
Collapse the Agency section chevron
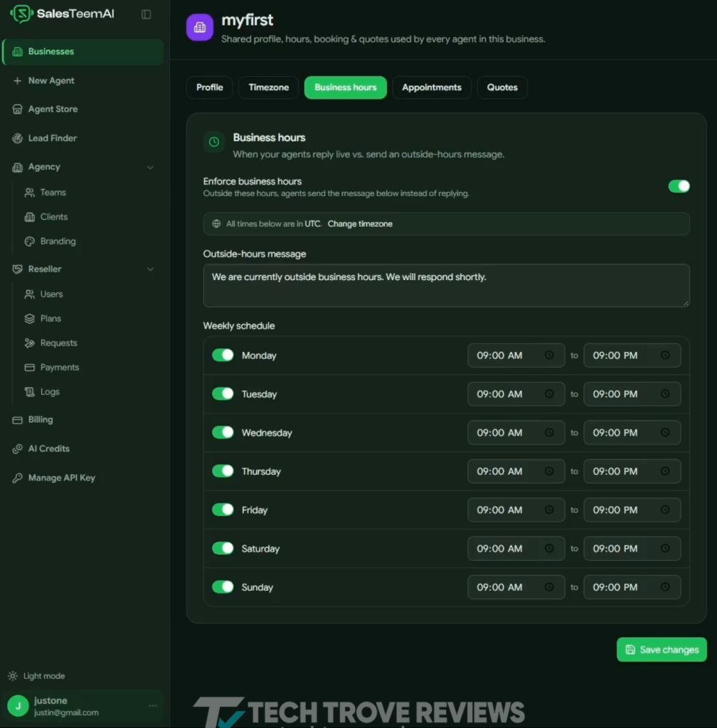point(150,167)
